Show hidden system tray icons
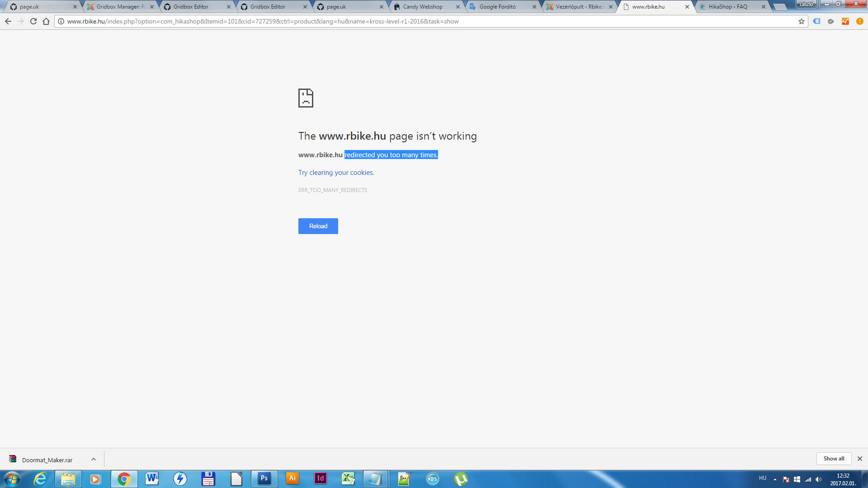Image resolution: width=868 pixels, height=488 pixels. pos(775,479)
